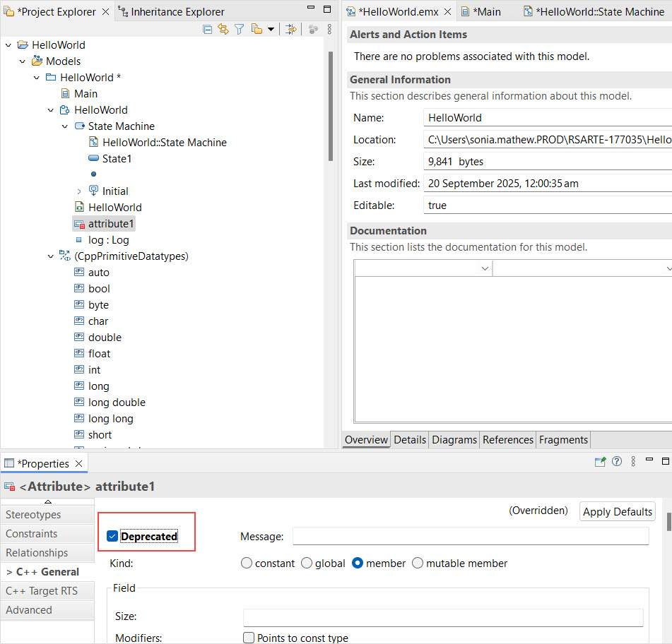The width and height of the screenshot is (672, 644).
Task: Click the Apply Defaults button
Action: pyautogui.click(x=617, y=512)
